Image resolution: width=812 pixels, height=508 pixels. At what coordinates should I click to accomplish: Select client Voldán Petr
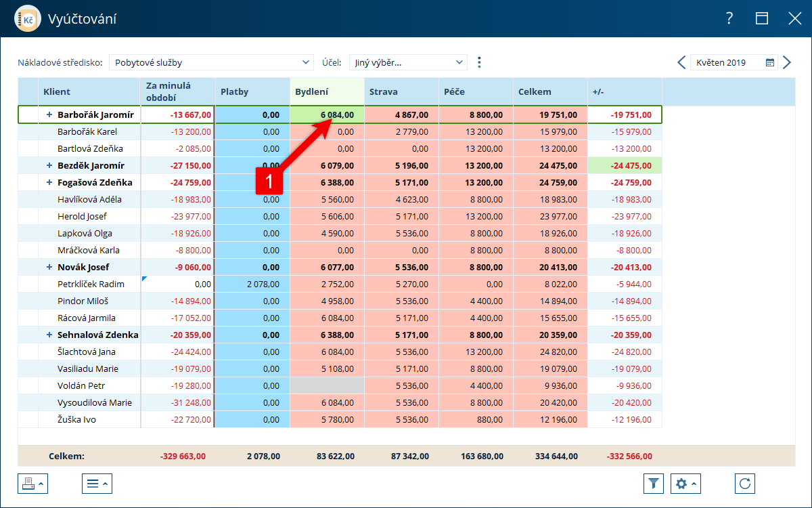81,386
